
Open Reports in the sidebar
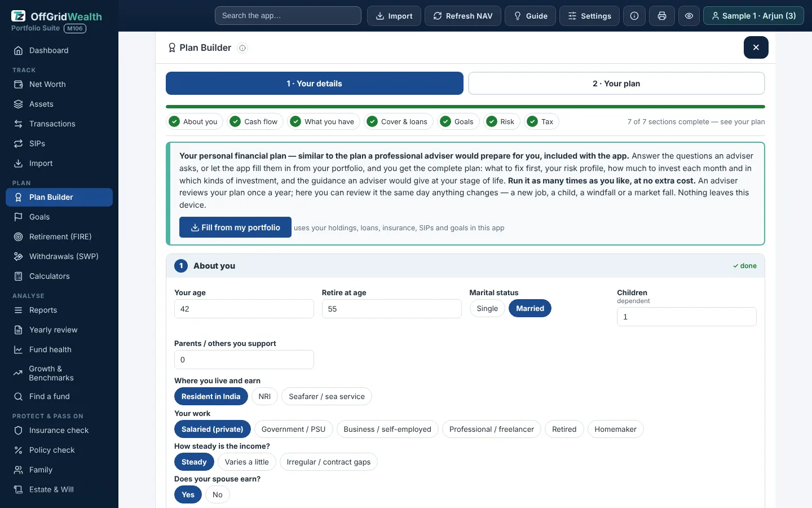click(59, 310)
